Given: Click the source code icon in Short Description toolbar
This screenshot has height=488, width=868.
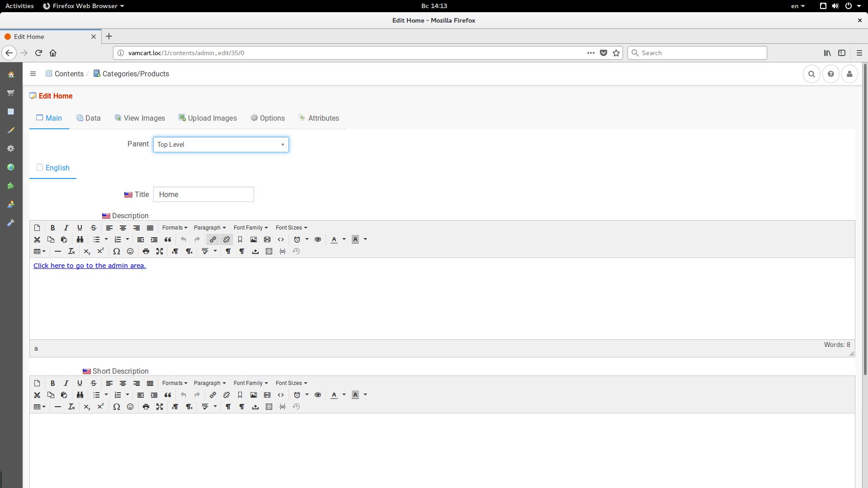Looking at the screenshot, I should coord(281,395).
